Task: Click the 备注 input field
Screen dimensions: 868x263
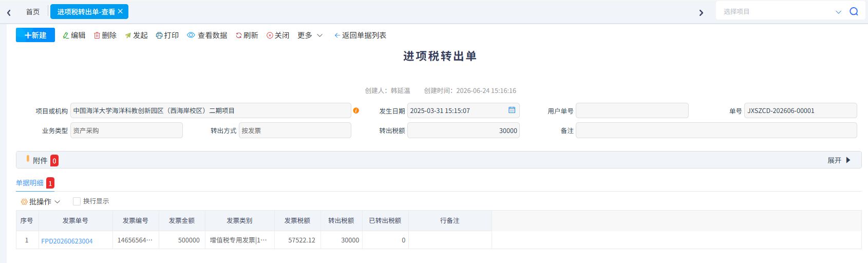Action: [x=716, y=130]
